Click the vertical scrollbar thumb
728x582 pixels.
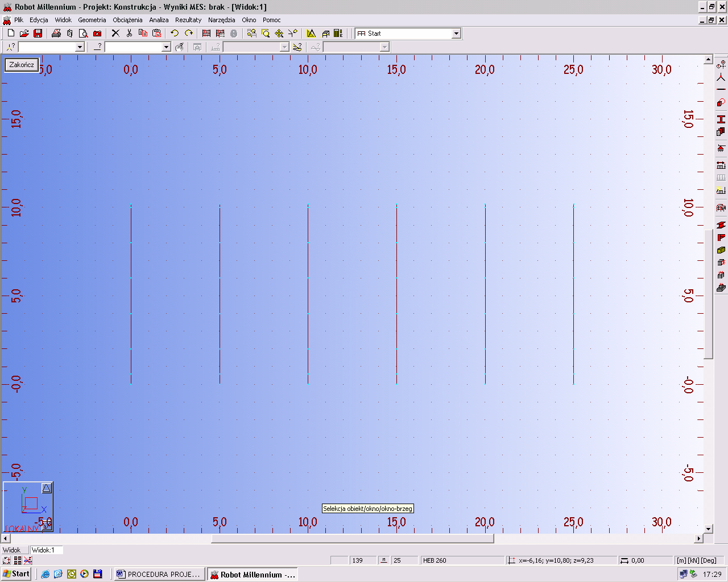click(708, 294)
